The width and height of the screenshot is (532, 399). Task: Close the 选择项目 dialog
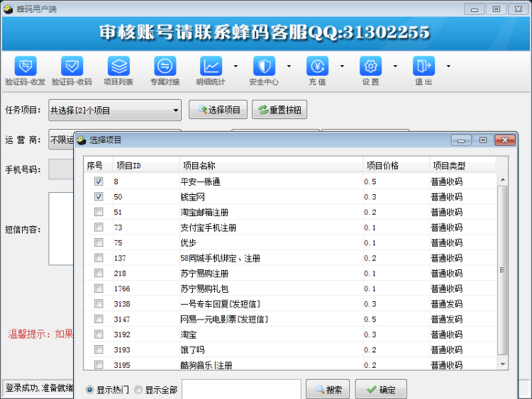point(505,140)
